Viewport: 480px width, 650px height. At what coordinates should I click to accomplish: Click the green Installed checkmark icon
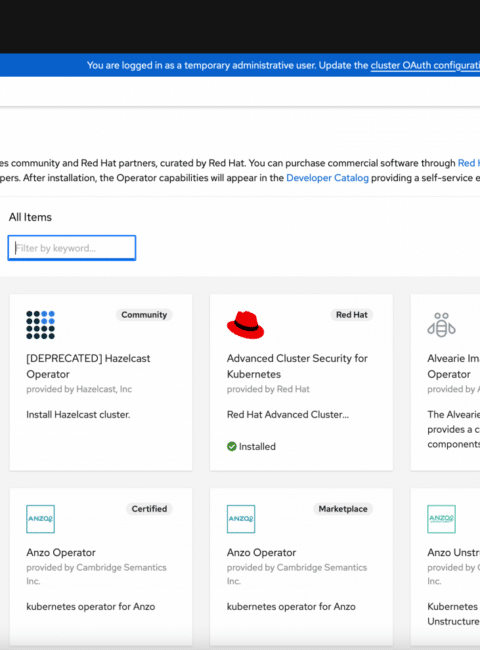[232, 446]
